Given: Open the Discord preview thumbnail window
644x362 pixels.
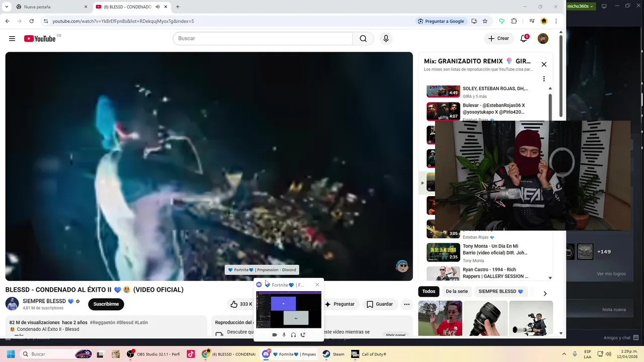Looking at the screenshot, I should [289, 310].
